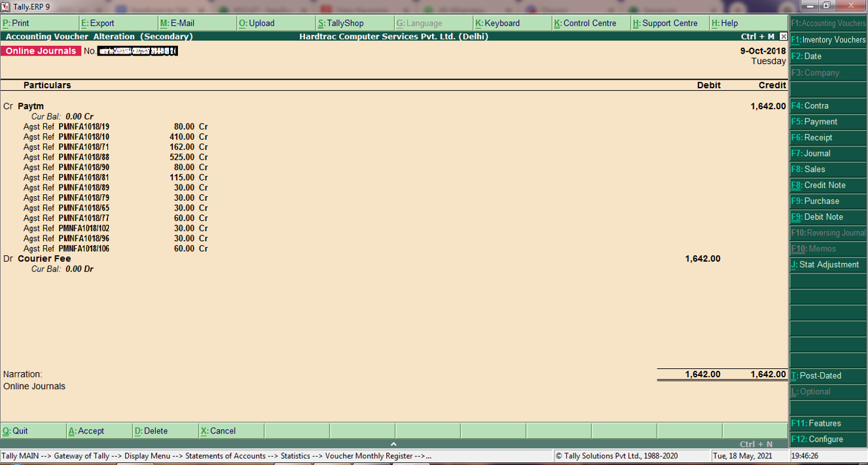Click reference PMNFA1018/102
This screenshot has width=868, height=465.
84,228
